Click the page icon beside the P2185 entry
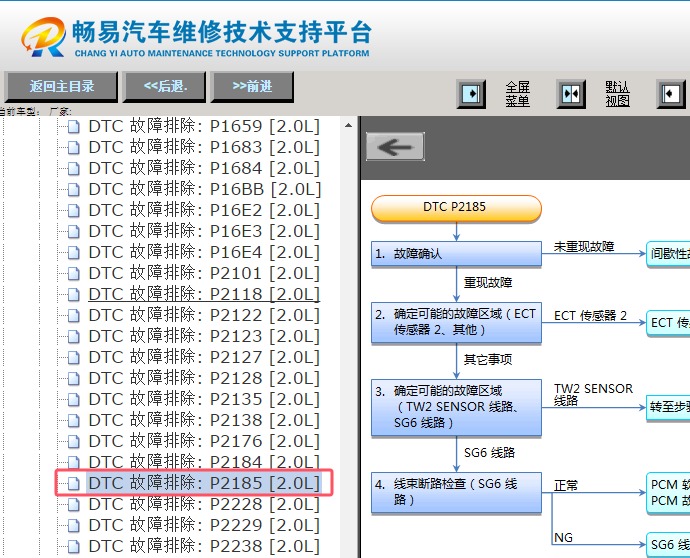The image size is (690, 558). pos(73,484)
